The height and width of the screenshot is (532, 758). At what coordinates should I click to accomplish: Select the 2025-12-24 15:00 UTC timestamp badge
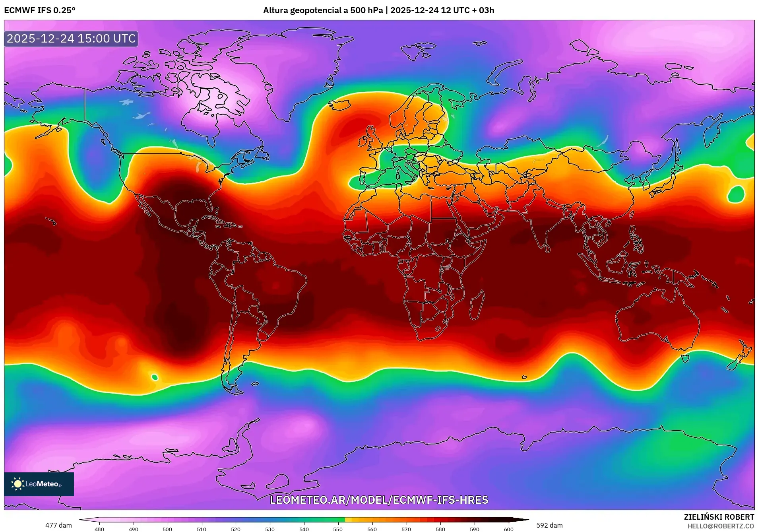[71, 39]
